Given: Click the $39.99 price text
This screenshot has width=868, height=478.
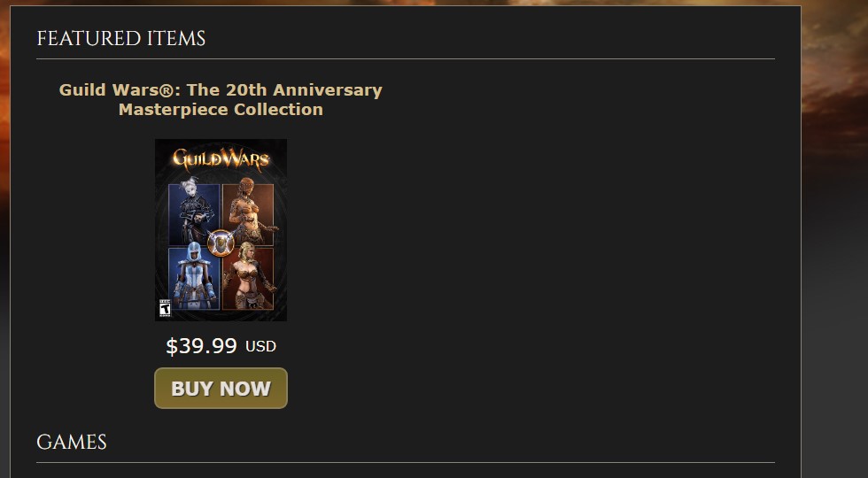Looking at the screenshot, I should tap(202, 346).
